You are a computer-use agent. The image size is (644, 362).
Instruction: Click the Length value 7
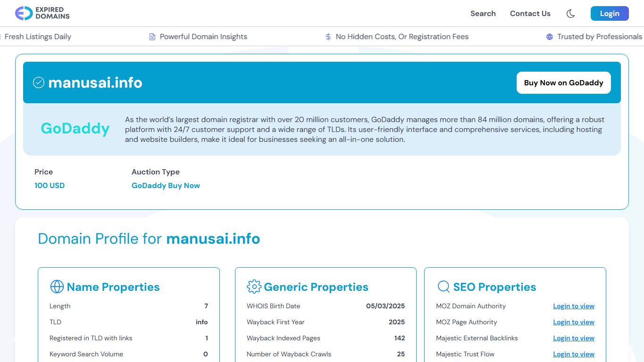click(x=206, y=306)
